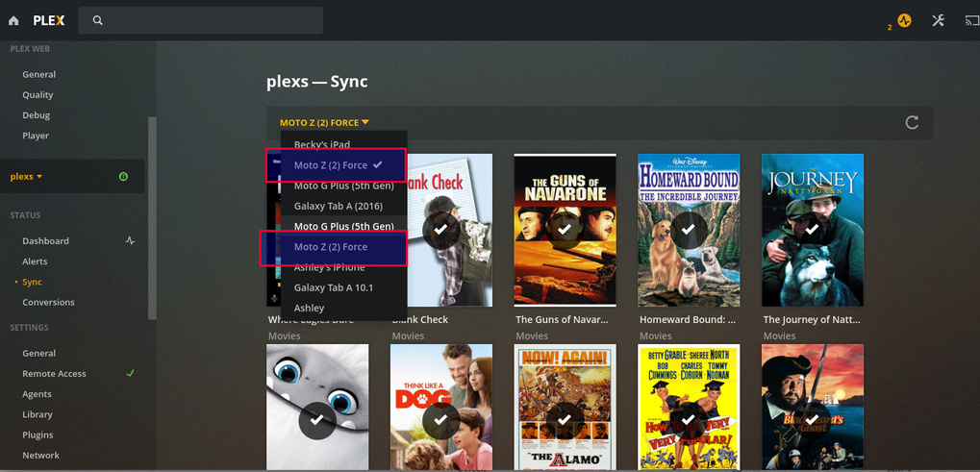The height and width of the screenshot is (472, 980).
Task: Toggle checkmark on The Alamo poster
Action: pyautogui.click(x=565, y=420)
